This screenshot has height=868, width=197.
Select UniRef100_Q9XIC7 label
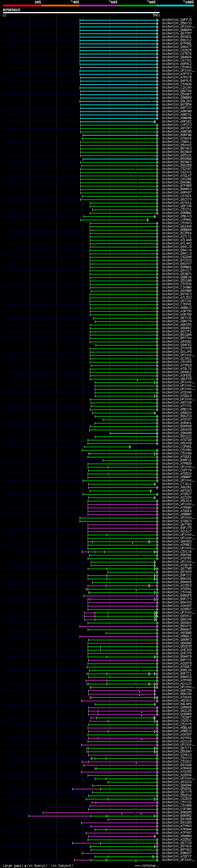[177, 271]
